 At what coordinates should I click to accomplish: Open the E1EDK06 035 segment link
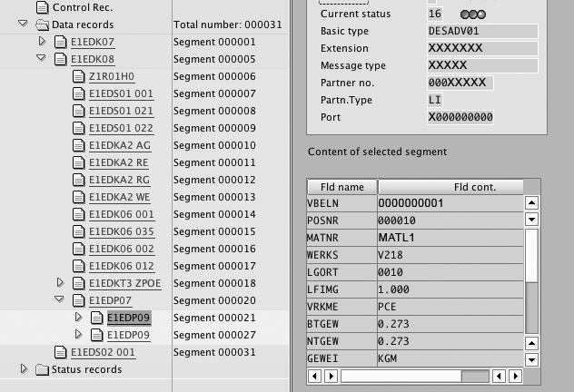point(122,231)
